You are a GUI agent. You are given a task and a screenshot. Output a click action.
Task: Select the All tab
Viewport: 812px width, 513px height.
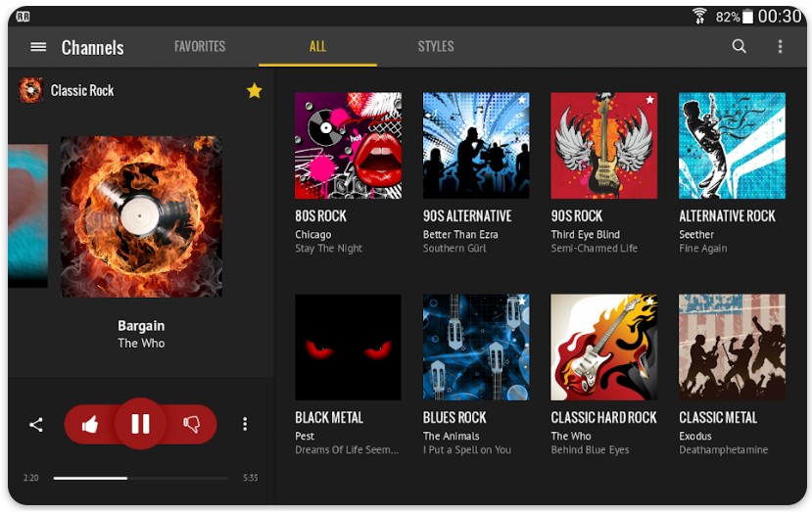tap(317, 47)
